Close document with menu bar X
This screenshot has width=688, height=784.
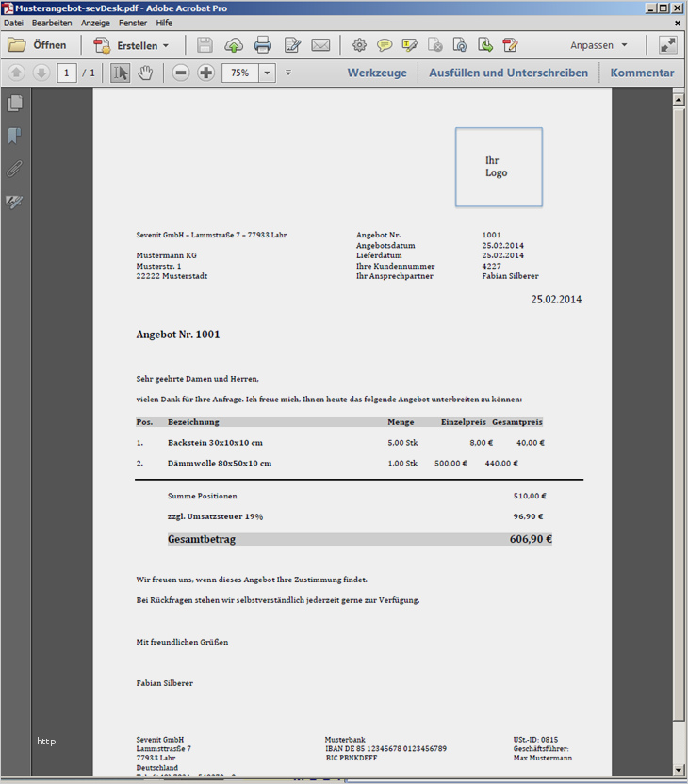[x=678, y=23]
